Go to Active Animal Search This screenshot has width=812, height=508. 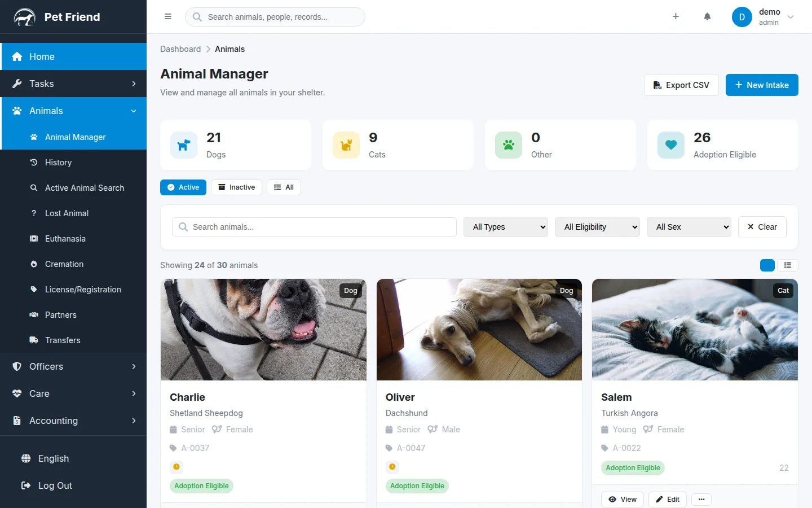[x=85, y=187]
